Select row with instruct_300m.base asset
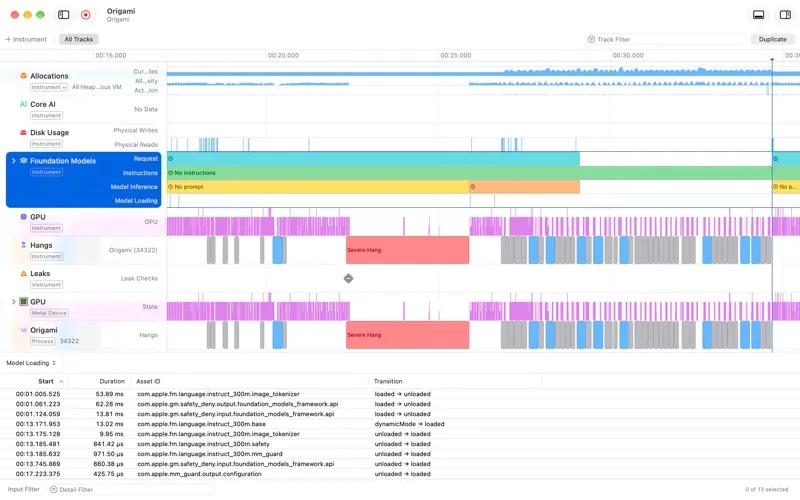Viewport: 800px width, 500px height. pos(400,424)
